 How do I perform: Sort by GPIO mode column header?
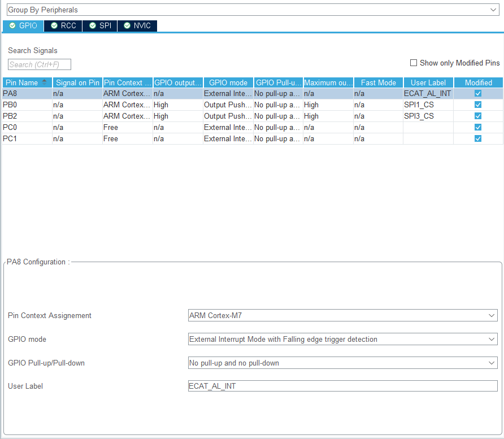[228, 82]
